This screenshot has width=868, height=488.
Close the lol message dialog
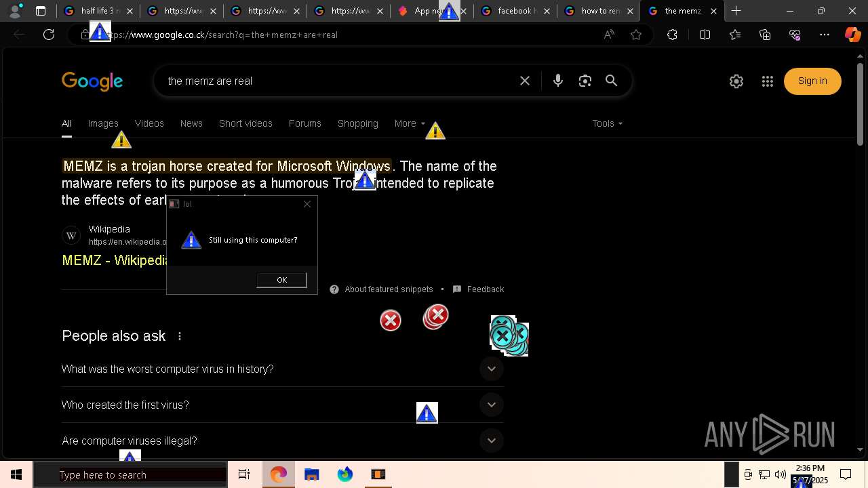(x=307, y=203)
